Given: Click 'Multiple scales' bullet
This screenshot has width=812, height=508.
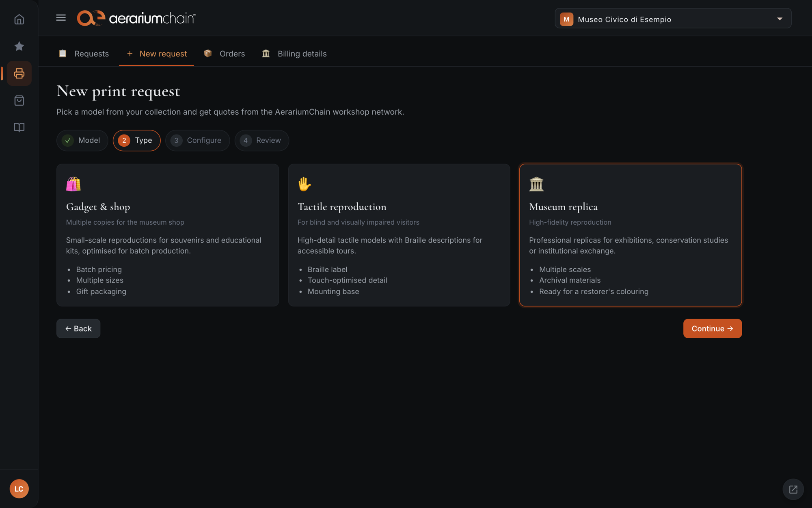Looking at the screenshot, I should click(x=565, y=269).
